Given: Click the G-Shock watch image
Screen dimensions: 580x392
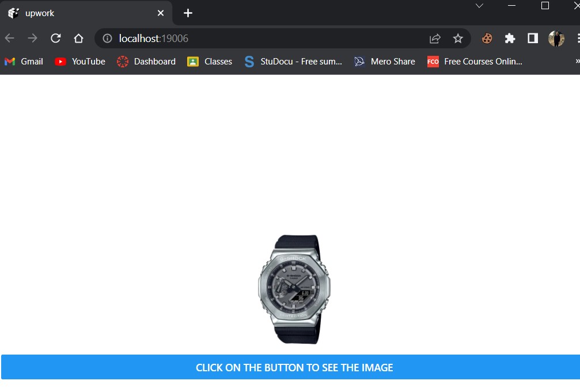Looking at the screenshot, I should coord(294,289).
